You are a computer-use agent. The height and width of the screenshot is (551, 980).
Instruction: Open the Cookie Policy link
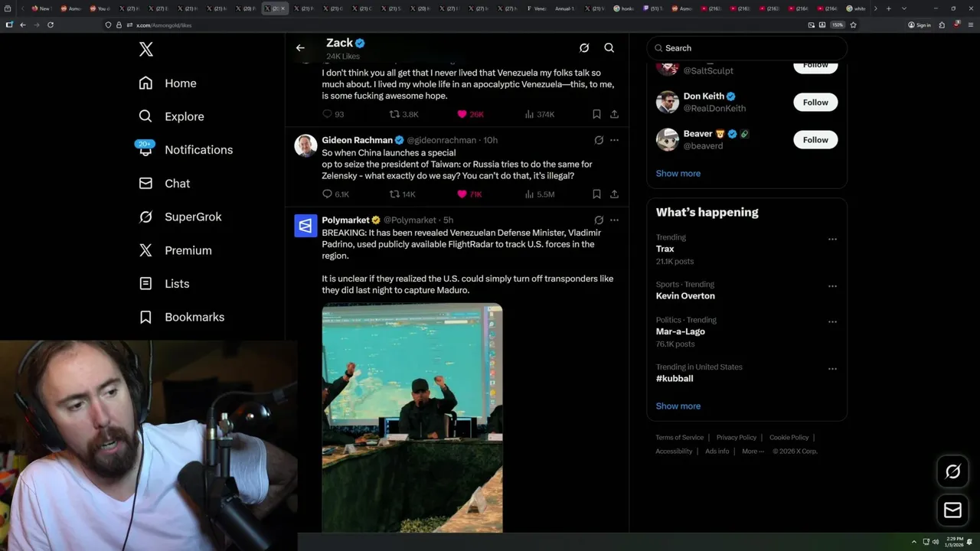(789, 438)
